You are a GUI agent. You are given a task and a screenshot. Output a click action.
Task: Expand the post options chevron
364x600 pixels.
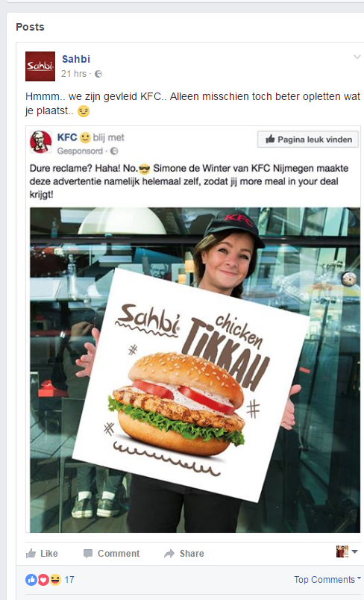point(357,57)
